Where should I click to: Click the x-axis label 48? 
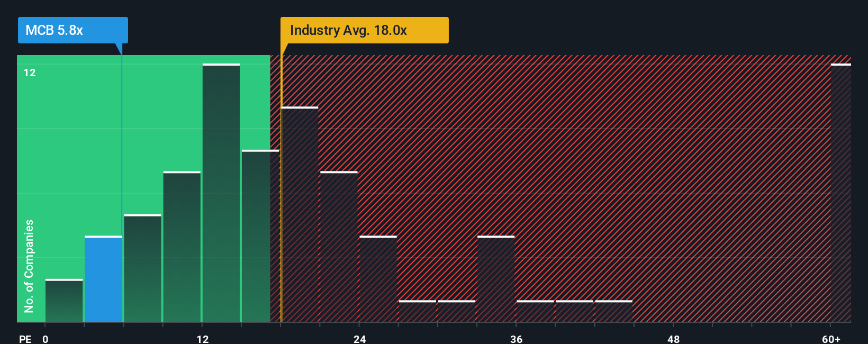(673, 339)
